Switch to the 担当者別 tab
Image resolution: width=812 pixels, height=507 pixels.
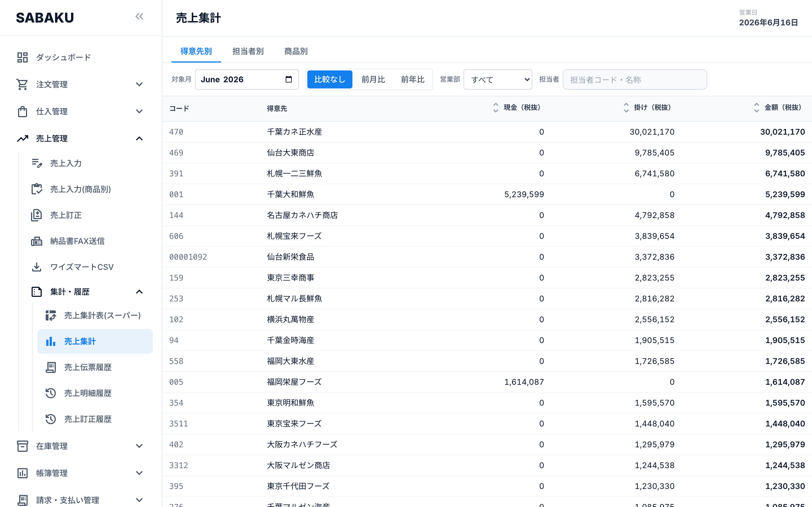pos(248,51)
